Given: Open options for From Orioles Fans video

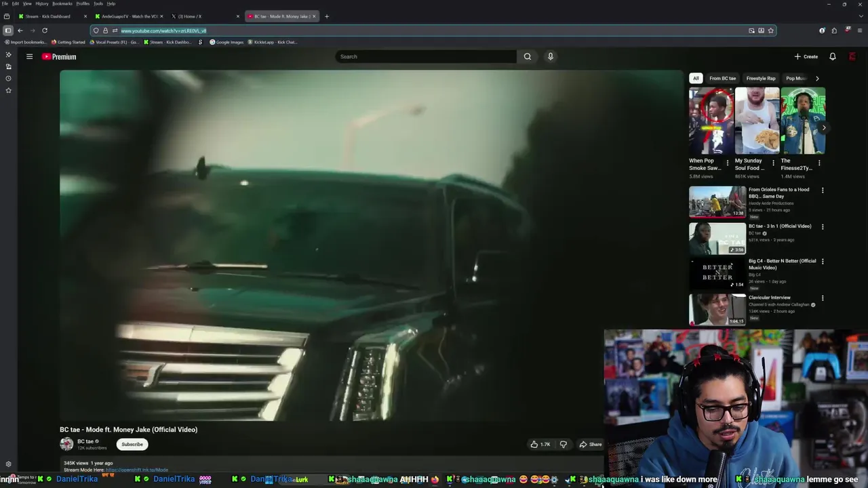Looking at the screenshot, I should point(823,190).
